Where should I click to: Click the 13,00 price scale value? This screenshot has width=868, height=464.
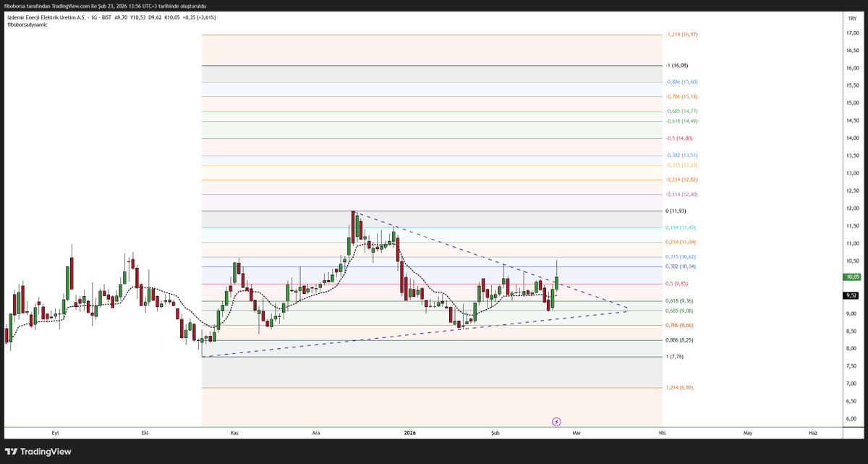pyautogui.click(x=852, y=173)
